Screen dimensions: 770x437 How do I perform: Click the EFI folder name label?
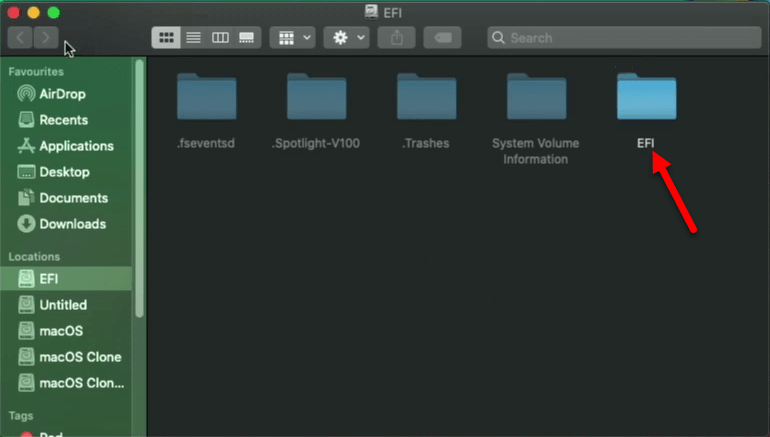pyautogui.click(x=646, y=143)
